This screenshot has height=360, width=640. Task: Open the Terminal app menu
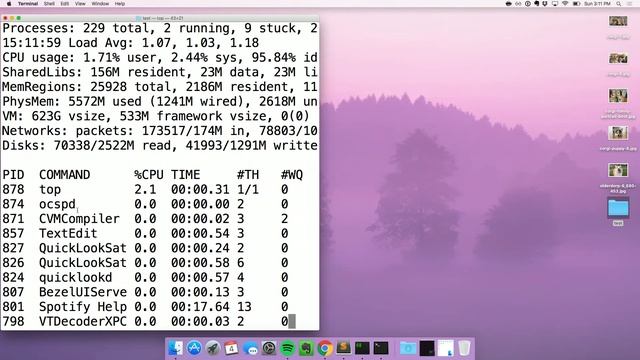tap(28, 4)
